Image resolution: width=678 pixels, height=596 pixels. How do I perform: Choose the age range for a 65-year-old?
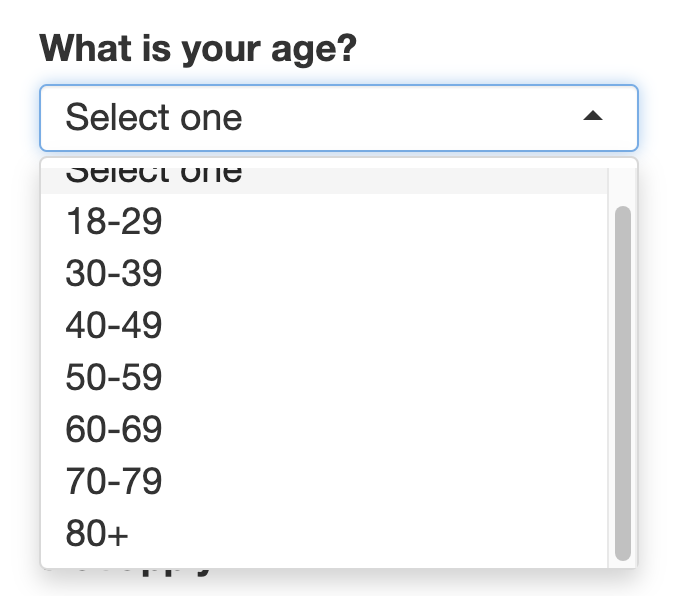114,429
